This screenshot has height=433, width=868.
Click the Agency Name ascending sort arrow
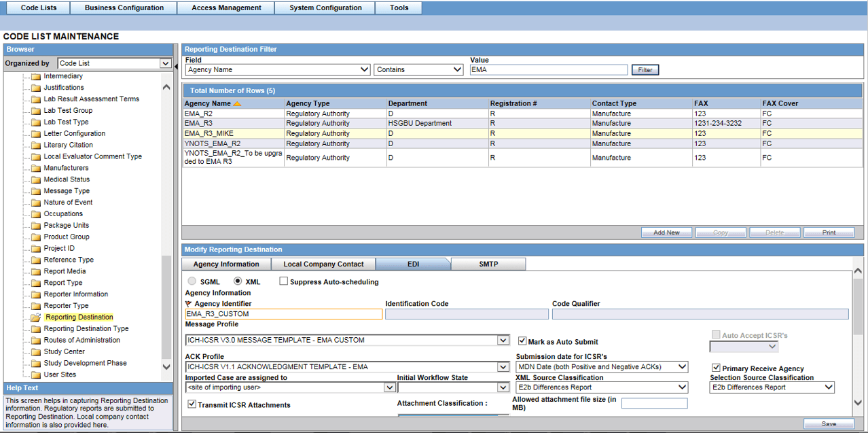(237, 104)
